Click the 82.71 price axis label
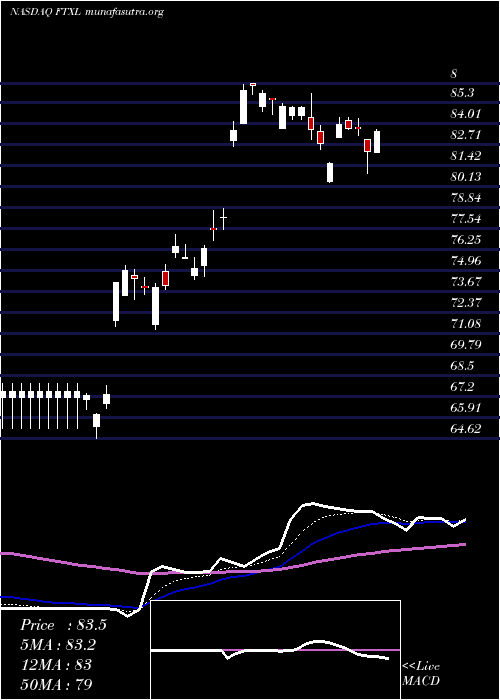Screen dimensions: 500x700 pos(466,135)
